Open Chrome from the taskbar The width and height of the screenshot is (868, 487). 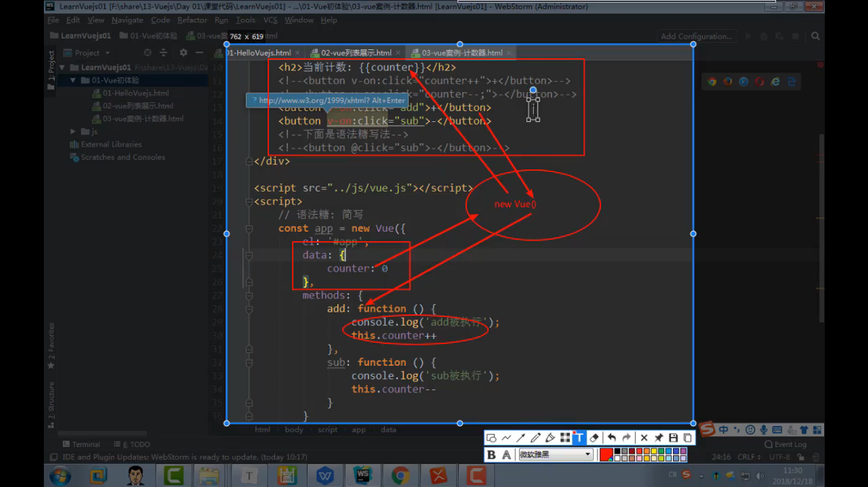400,475
